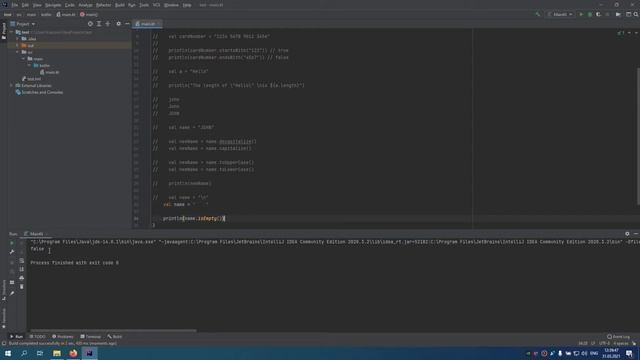
Task: Pin the Run tab with pin icon
Action: point(12,293)
